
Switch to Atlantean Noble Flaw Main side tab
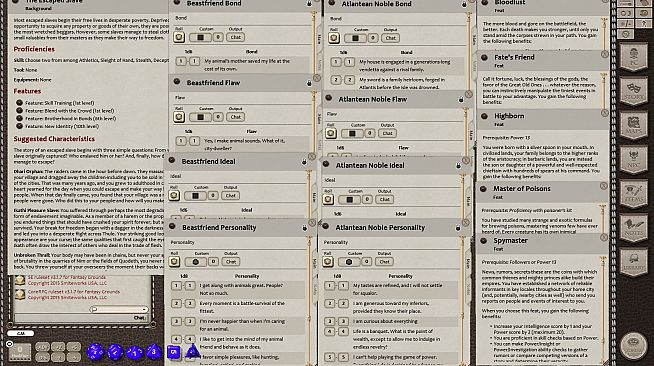click(x=471, y=135)
